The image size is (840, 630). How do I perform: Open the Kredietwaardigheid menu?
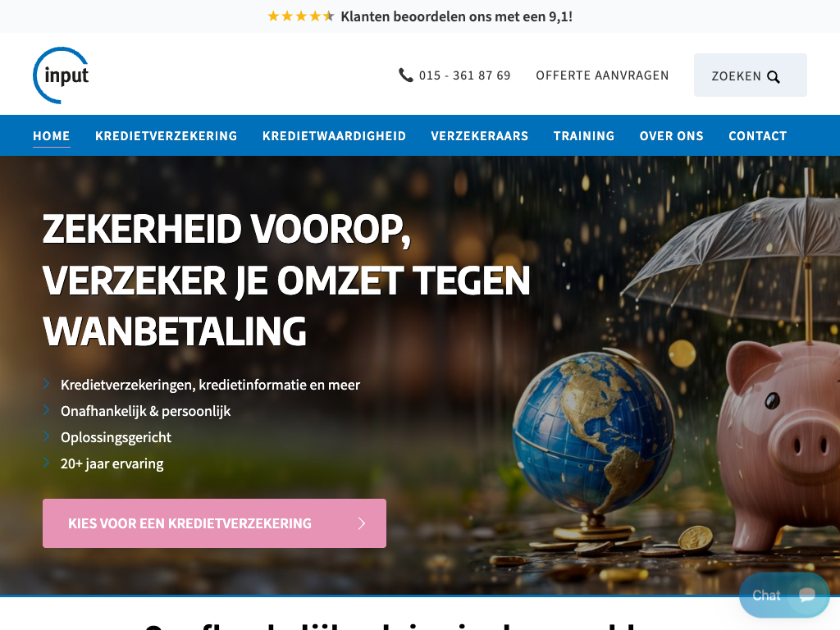click(334, 136)
